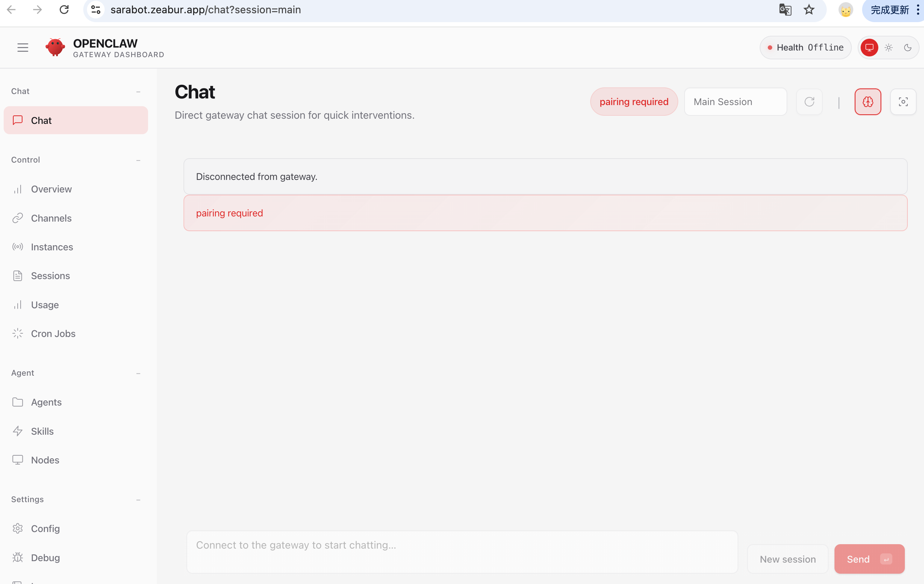The width and height of the screenshot is (924, 584).
Task: Click the chat message input field
Action: click(462, 551)
